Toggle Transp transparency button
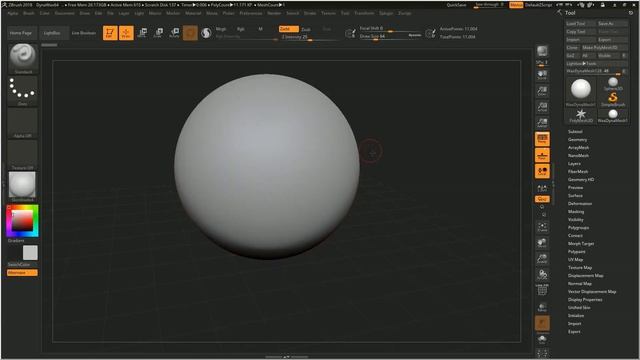Image resolution: width=640 pixels, height=360 pixels. tap(542, 307)
